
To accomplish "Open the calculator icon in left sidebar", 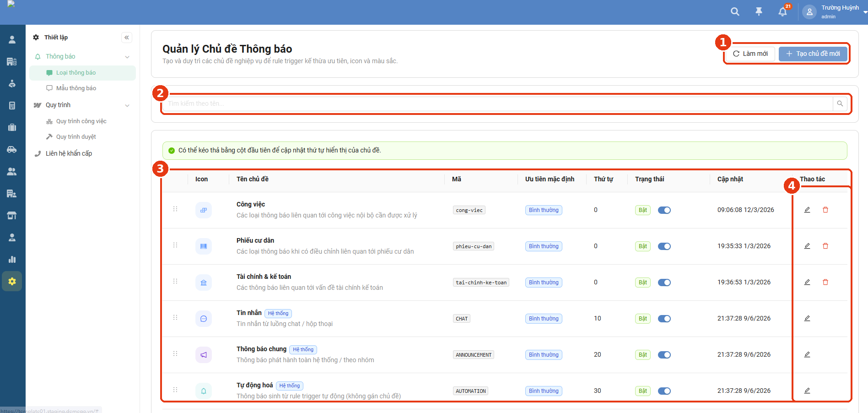I will point(12,105).
